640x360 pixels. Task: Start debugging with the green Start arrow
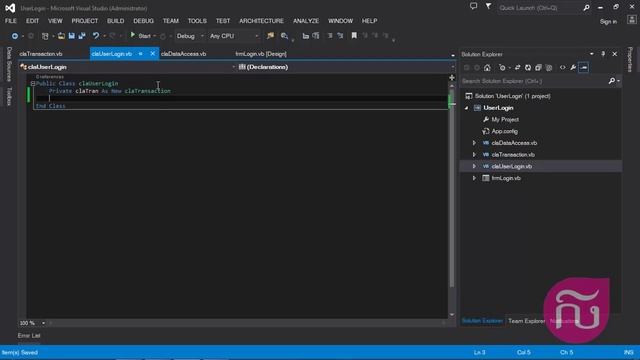[x=133, y=36]
